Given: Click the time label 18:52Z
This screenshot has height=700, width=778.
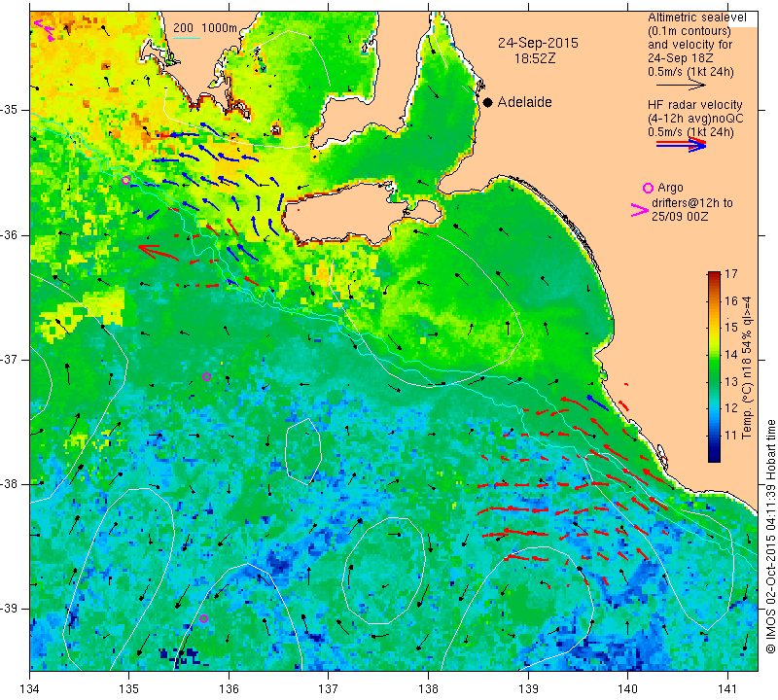Looking at the screenshot, I should (535, 58).
